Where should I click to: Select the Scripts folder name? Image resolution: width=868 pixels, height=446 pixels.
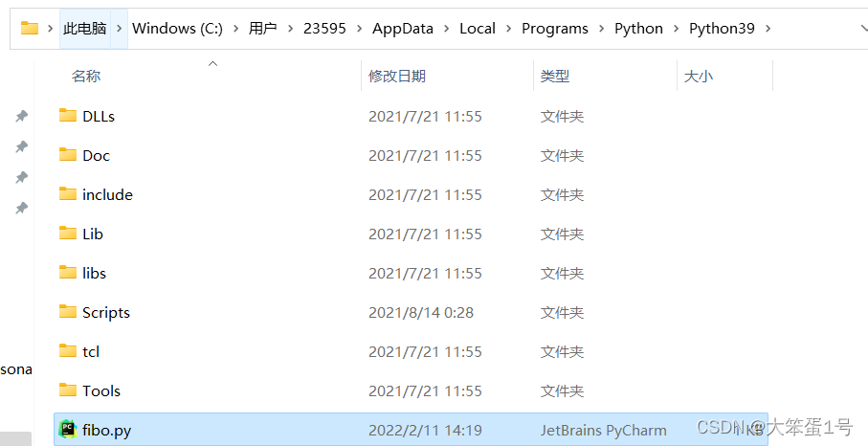click(x=106, y=313)
